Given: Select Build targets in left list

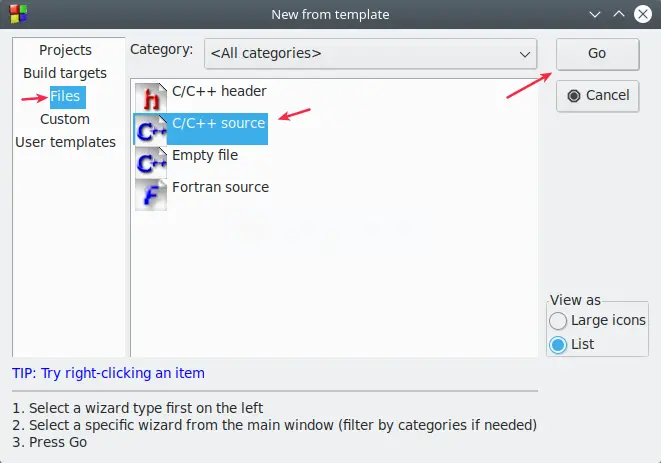Looking at the screenshot, I should (65, 73).
